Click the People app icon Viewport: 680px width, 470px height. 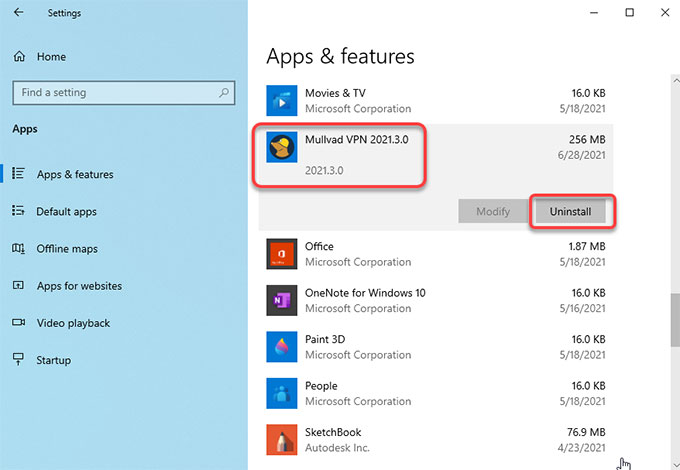point(282,393)
